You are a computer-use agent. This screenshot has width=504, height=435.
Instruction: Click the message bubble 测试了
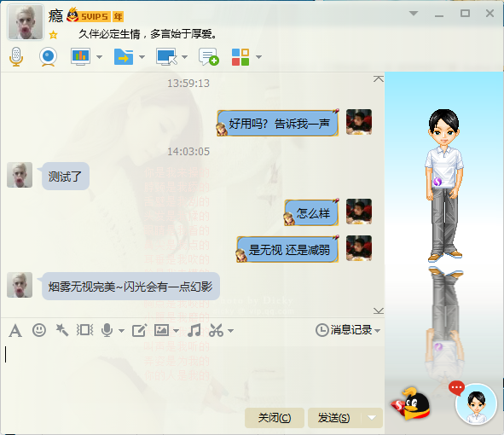coord(66,177)
